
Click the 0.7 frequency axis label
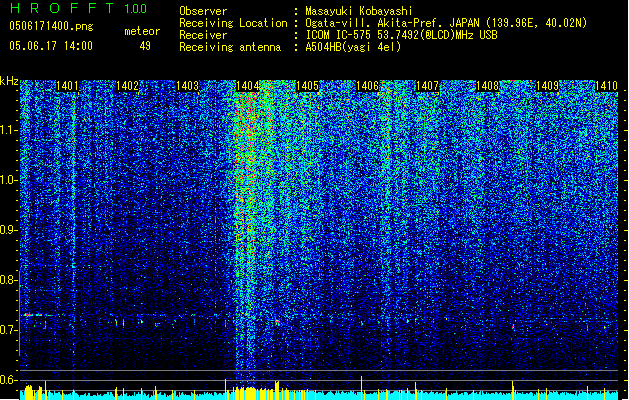pyautogui.click(x=7, y=330)
